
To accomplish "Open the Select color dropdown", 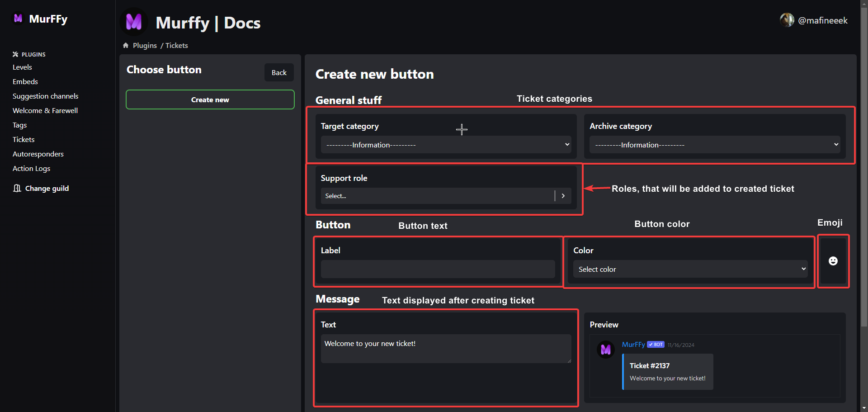I will point(690,269).
